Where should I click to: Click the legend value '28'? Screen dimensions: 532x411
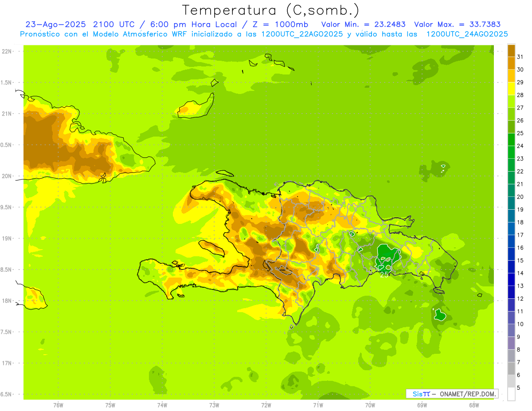point(520,95)
